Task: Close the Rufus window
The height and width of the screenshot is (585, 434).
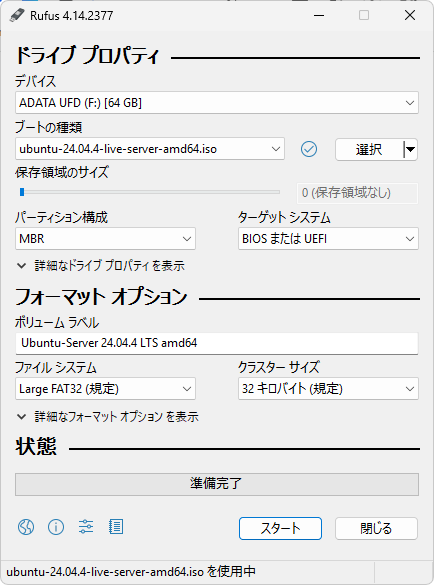Action: (410, 16)
